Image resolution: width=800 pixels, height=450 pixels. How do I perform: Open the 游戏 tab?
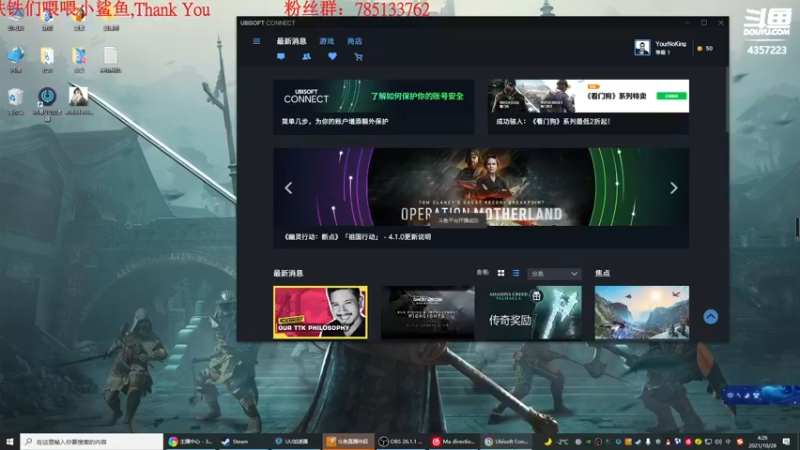[327, 41]
